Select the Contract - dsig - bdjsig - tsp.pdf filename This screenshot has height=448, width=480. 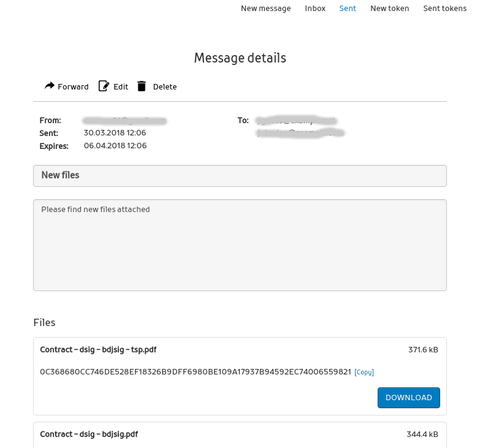pyautogui.click(x=98, y=350)
